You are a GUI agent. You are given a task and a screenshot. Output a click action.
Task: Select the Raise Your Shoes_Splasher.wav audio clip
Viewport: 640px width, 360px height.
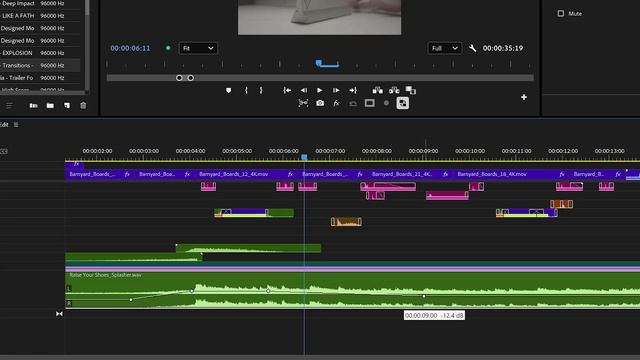(x=353, y=290)
